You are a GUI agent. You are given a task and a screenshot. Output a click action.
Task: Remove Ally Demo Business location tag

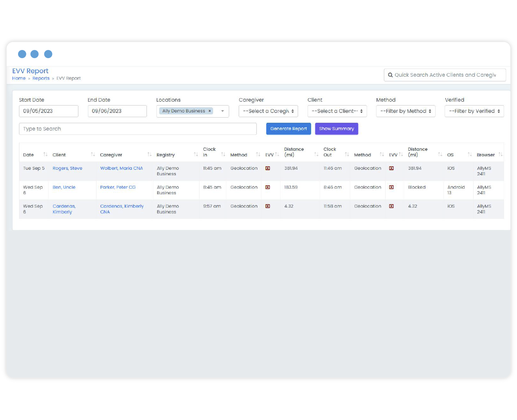pos(210,111)
